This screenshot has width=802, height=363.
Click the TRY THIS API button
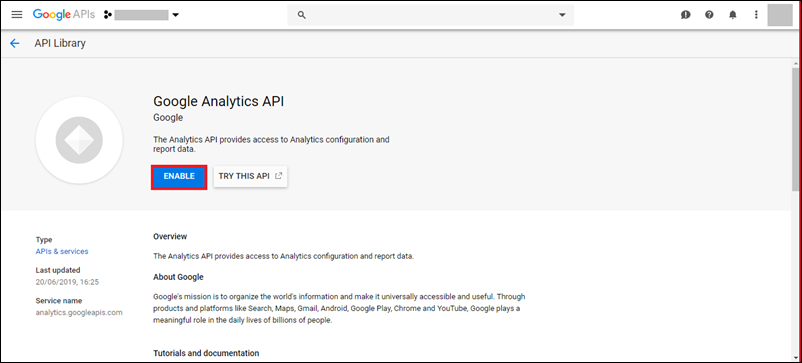tap(251, 176)
